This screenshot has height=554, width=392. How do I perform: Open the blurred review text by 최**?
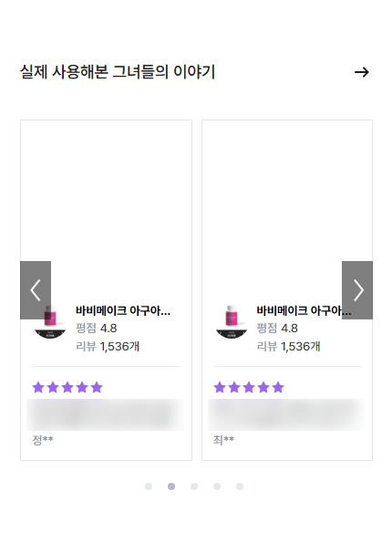click(286, 414)
